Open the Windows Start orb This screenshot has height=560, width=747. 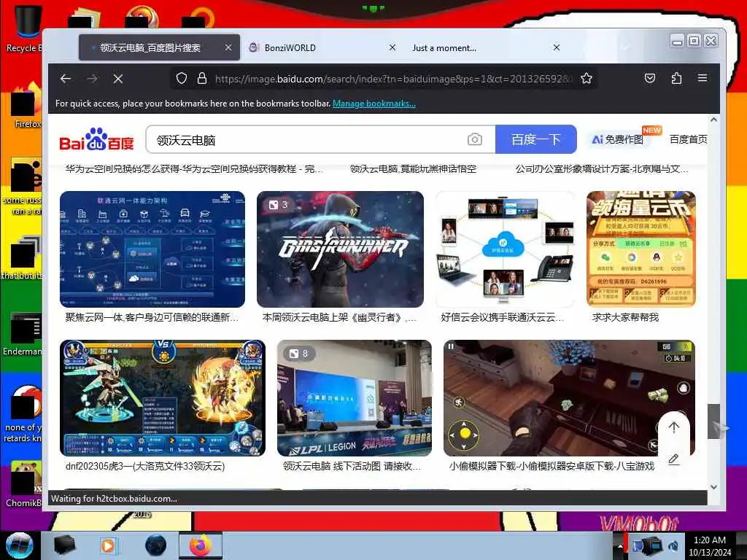click(x=20, y=545)
